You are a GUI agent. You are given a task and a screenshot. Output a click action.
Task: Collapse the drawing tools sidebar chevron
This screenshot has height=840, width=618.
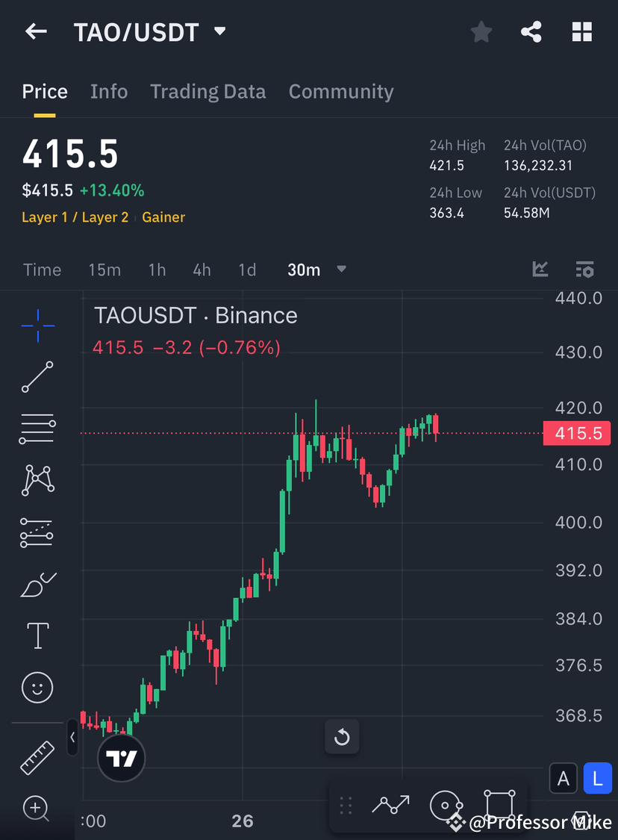click(72, 738)
